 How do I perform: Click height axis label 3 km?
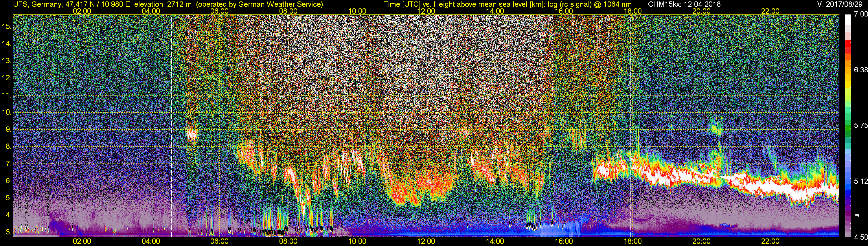point(8,232)
